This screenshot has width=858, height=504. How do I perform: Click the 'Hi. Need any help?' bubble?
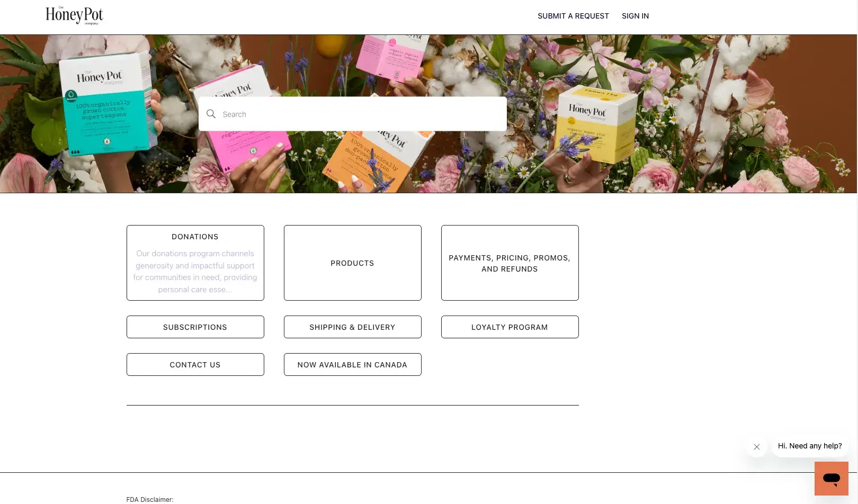pos(810,446)
